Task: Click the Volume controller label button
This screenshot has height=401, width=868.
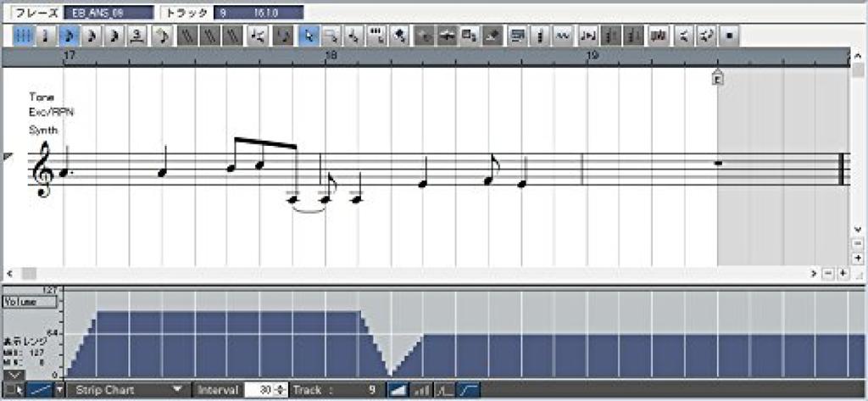Action: pyautogui.click(x=30, y=302)
